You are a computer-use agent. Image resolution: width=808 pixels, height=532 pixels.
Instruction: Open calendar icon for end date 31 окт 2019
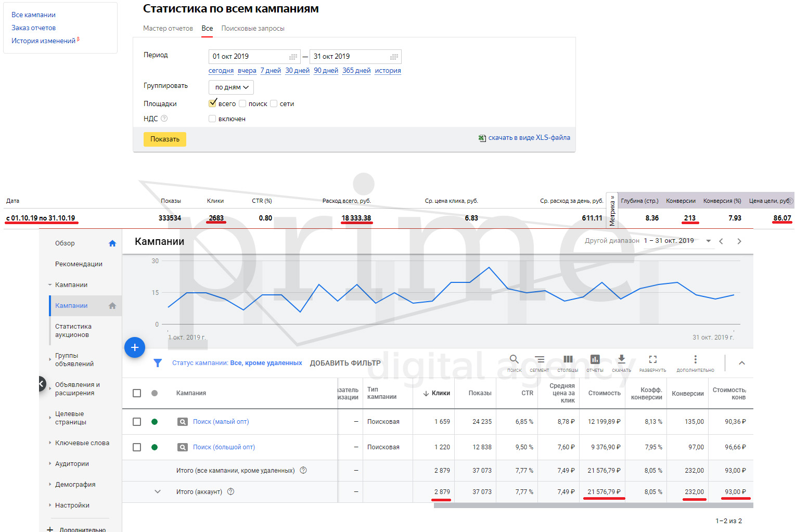[394, 57]
